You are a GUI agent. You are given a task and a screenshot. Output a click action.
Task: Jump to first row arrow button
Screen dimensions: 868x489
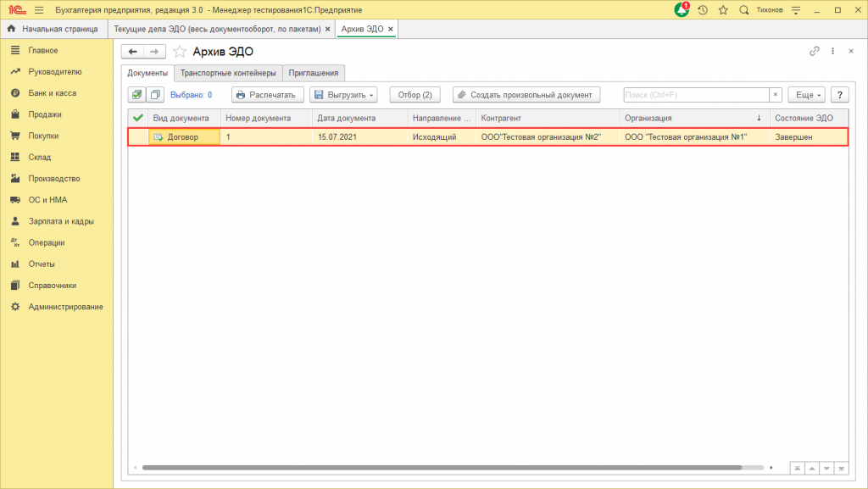pos(797,468)
